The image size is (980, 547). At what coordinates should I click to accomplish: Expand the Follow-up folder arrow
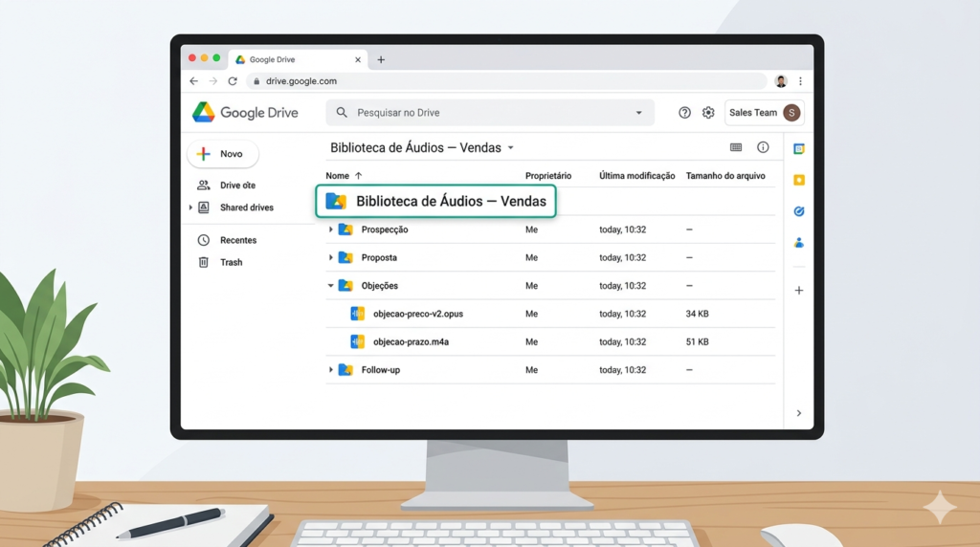tap(330, 370)
